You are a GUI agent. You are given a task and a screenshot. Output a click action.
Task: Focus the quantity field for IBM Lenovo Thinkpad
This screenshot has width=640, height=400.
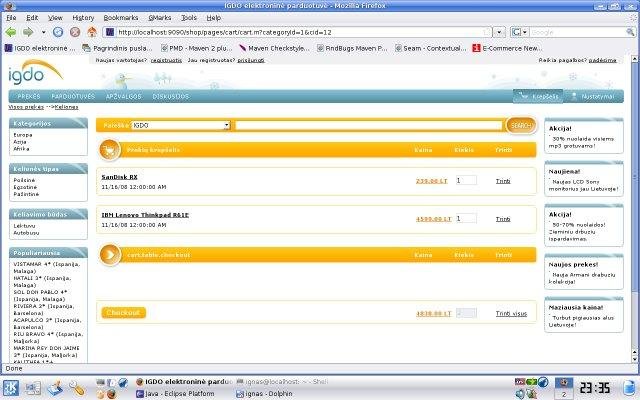click(466, 218)
